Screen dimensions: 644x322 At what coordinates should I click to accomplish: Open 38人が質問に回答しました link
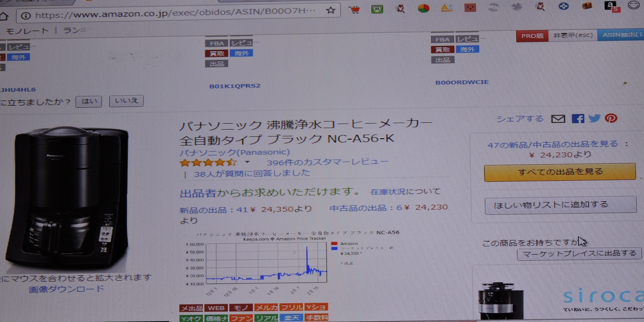click(252, 173)
